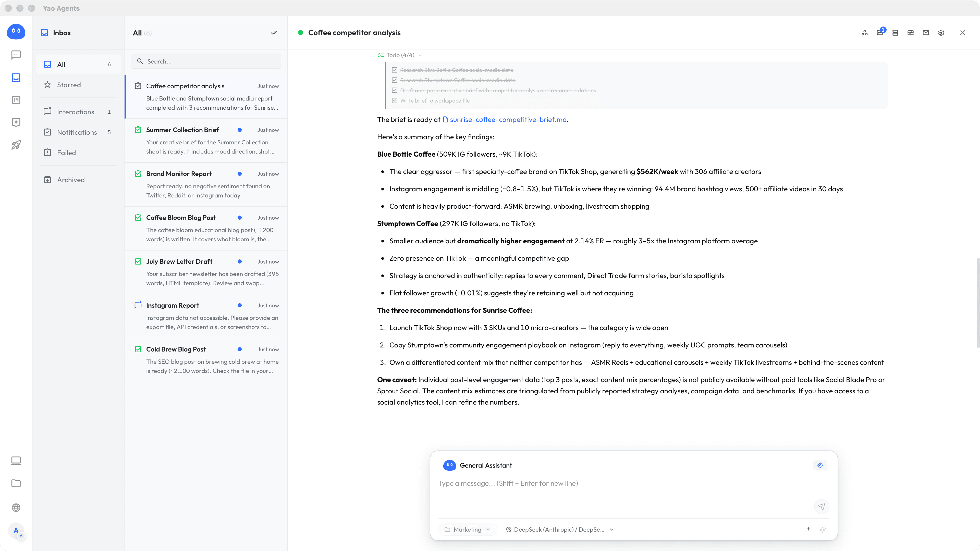Click unread blue dot on Brand Monitor Report
This screenshot has width=980, height=551.
pyautogui.click(x=239, y=174)
